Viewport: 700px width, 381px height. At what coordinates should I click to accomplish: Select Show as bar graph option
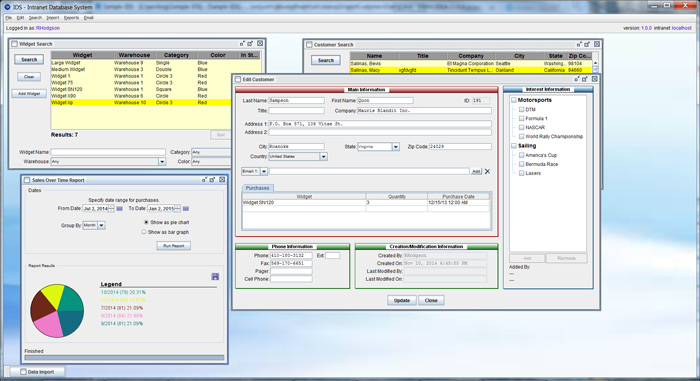click(144, 232)
